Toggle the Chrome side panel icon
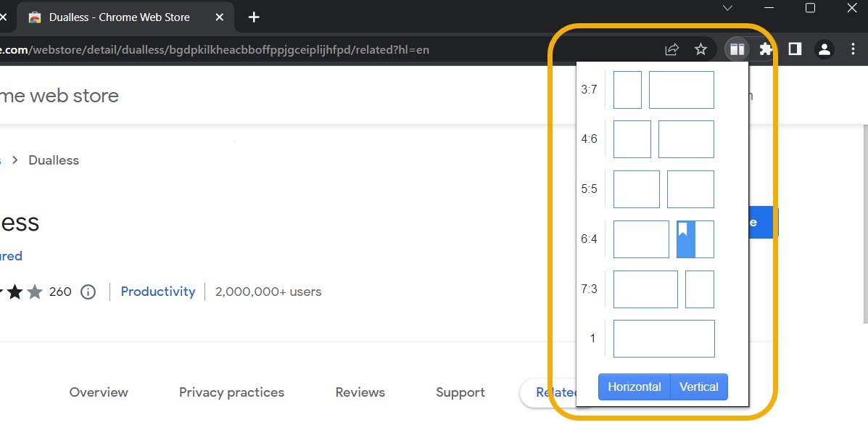This screenshot has height=425, width=868. tap(795, 49)
